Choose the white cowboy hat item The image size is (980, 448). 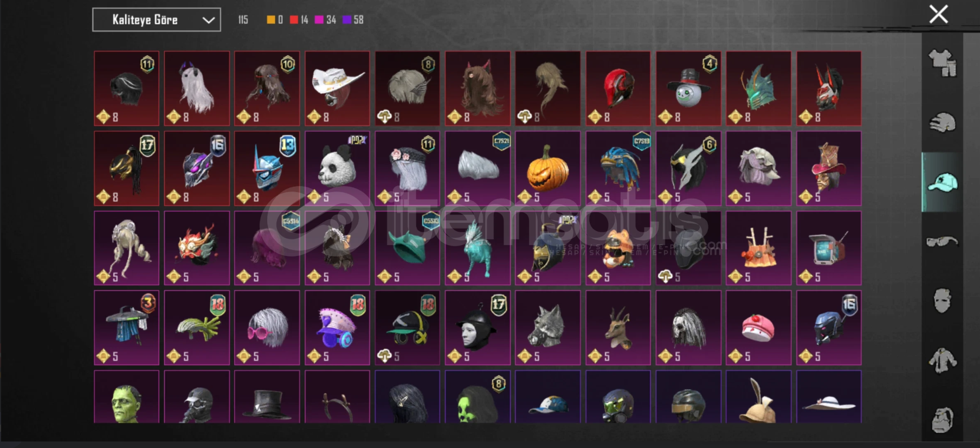coord(337,88)
